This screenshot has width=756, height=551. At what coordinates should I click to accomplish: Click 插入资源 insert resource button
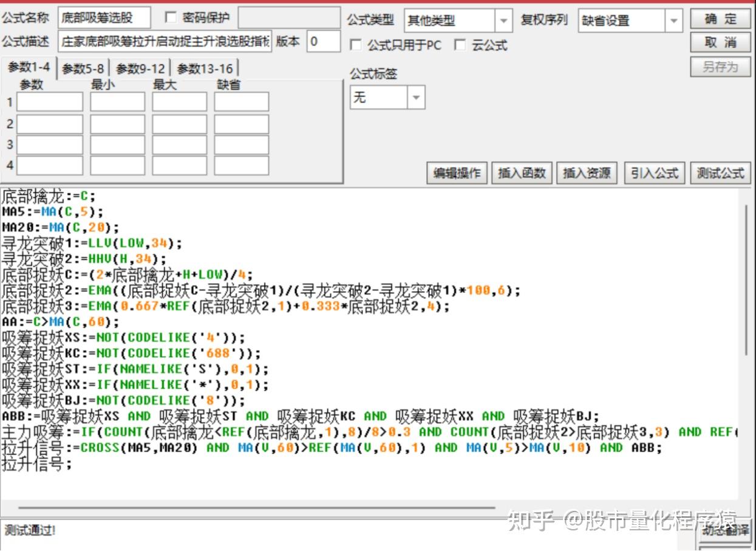(x=587, y=173)
